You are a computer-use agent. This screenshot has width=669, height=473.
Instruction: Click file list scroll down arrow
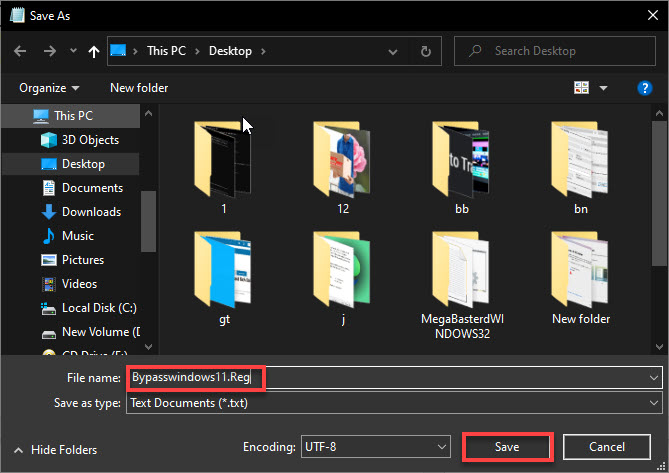click(659, 346)
